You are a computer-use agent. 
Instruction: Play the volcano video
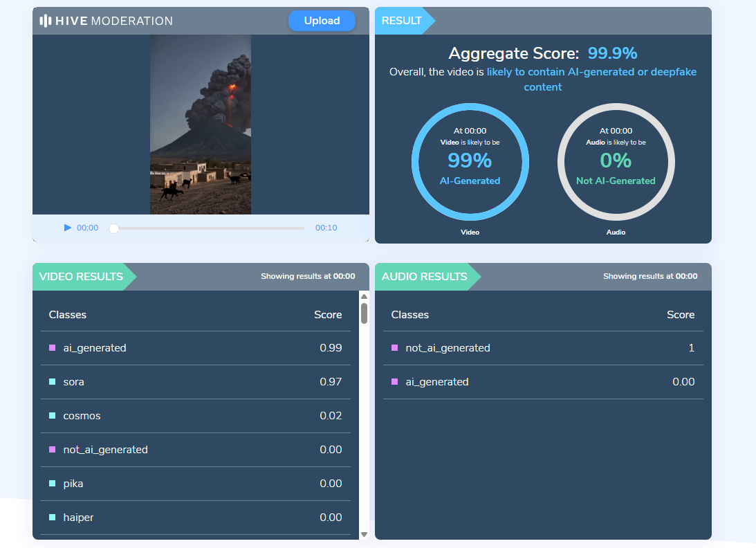68,228
